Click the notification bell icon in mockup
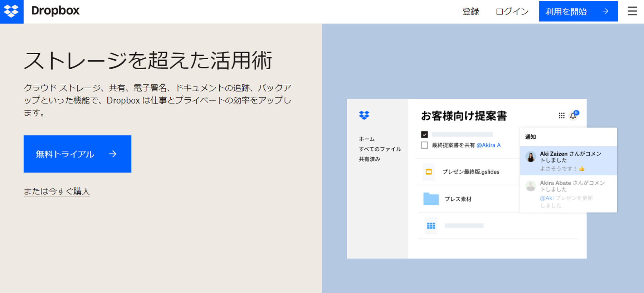This screenshot has width=644, height=293. [574, 115]
